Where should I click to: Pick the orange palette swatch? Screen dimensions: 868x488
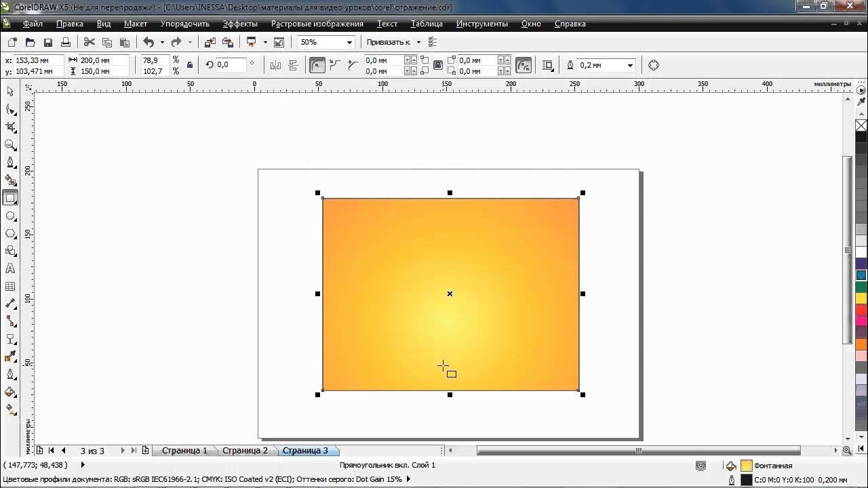click(861, 344)
